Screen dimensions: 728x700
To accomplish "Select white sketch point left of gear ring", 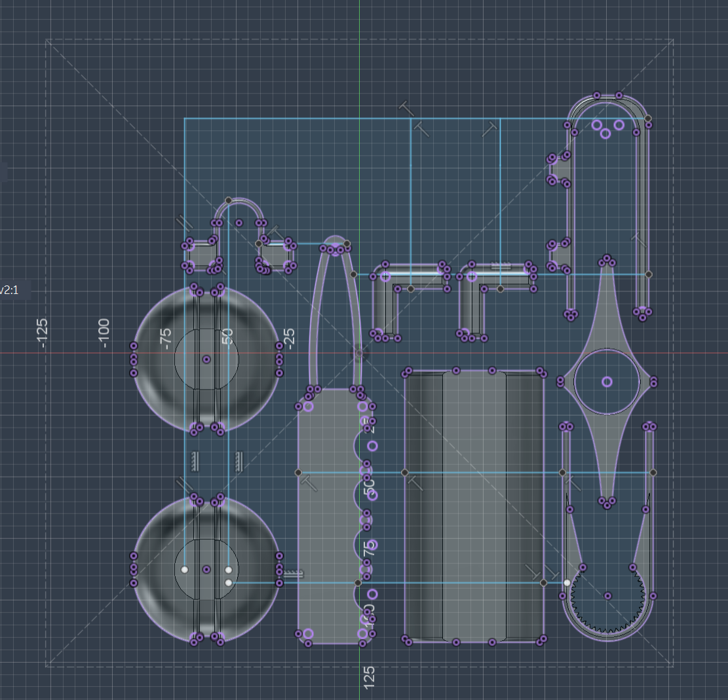I will (567, 583).
